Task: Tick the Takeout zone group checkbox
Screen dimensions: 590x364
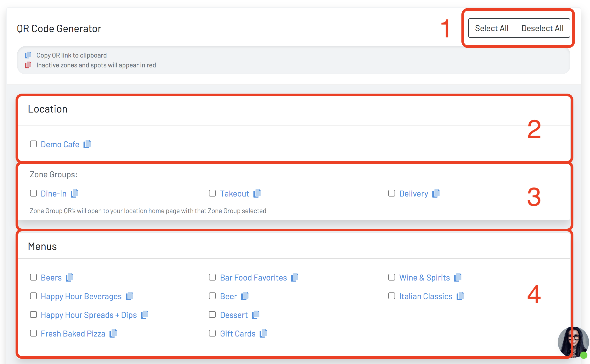Action: (x=212, y=193)
